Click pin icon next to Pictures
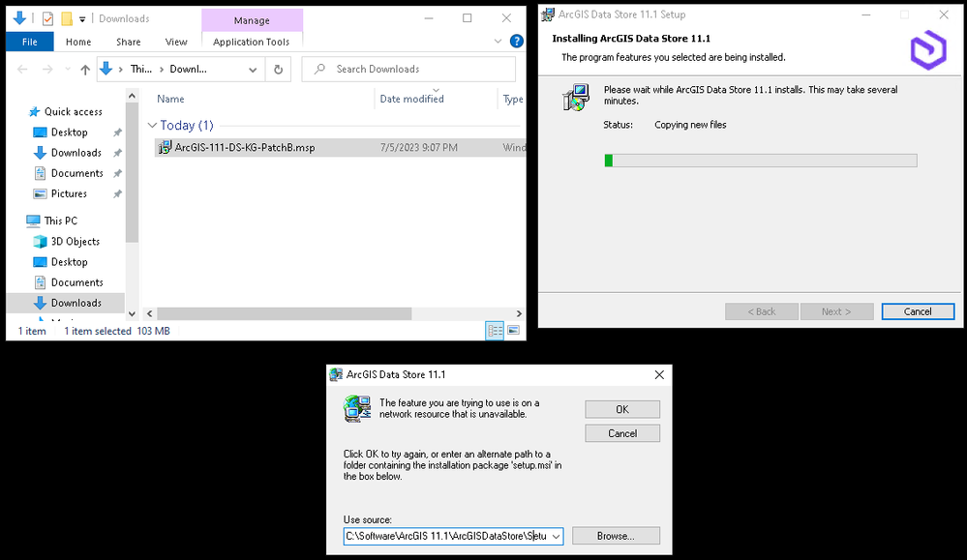 (x=117, y=194)
